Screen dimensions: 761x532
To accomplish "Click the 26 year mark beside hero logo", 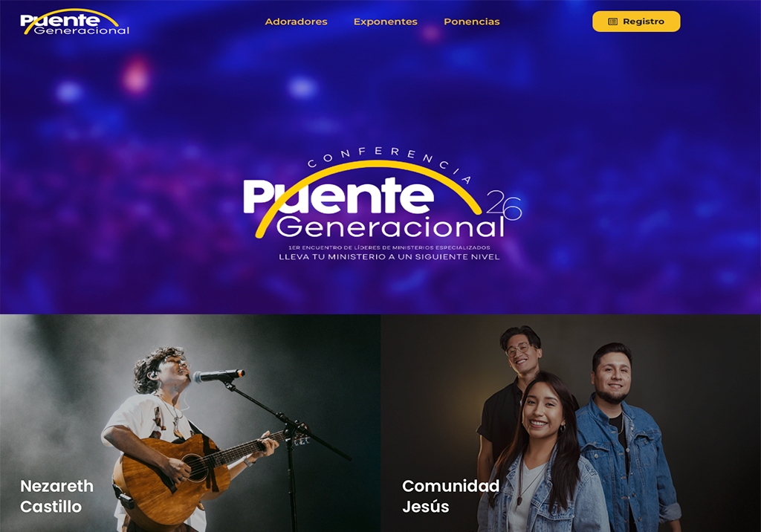I will [504, 205].
